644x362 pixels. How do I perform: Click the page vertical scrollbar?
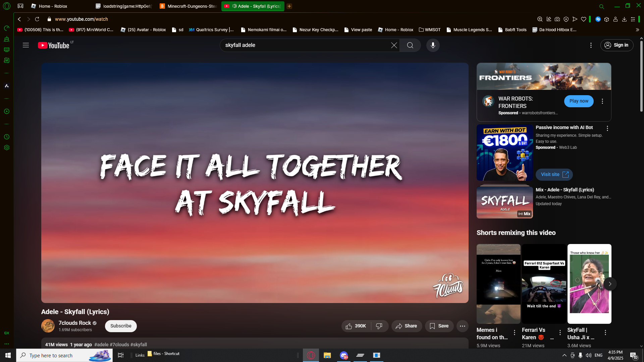(x=641, y=76)
